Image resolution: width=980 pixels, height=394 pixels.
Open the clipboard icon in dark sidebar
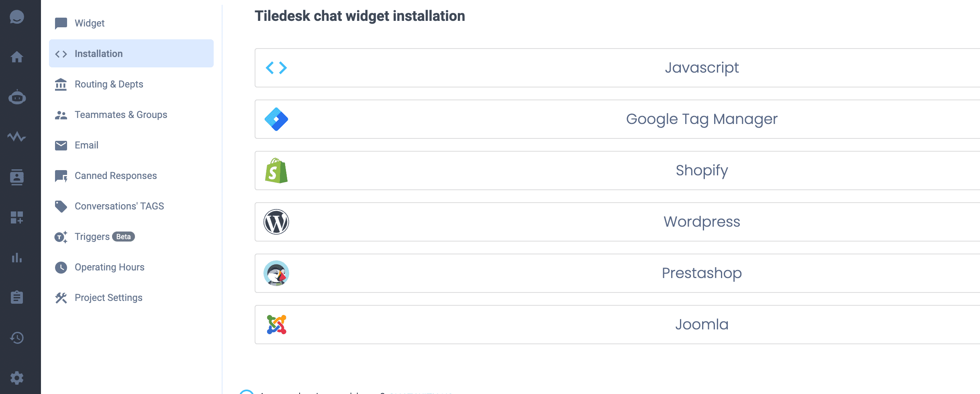coord(17,297)
